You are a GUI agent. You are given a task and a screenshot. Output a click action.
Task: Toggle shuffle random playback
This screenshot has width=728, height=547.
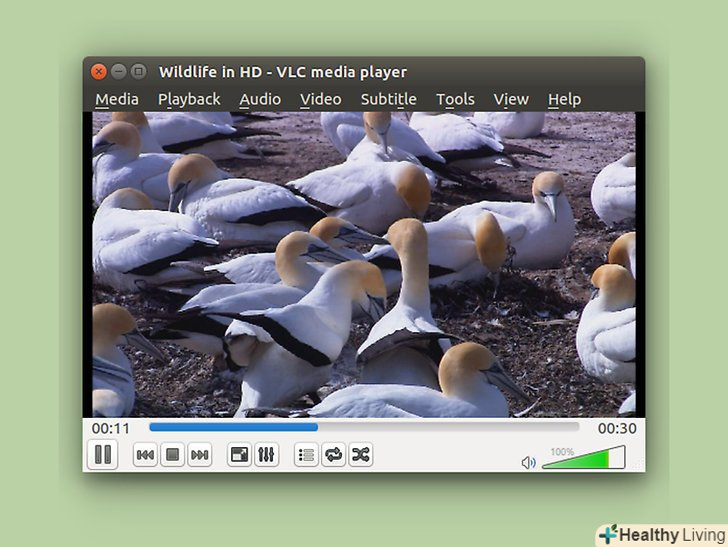(360, 455)
